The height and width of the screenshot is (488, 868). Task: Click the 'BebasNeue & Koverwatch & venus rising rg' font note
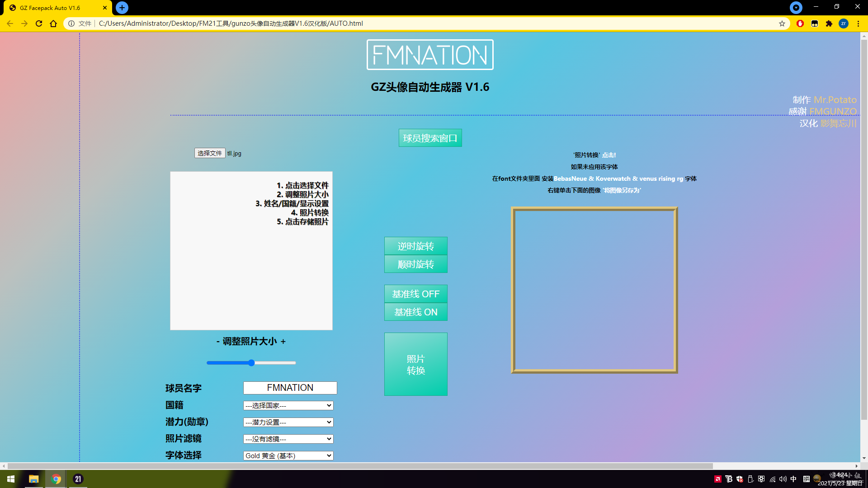[x=618, y=178]
